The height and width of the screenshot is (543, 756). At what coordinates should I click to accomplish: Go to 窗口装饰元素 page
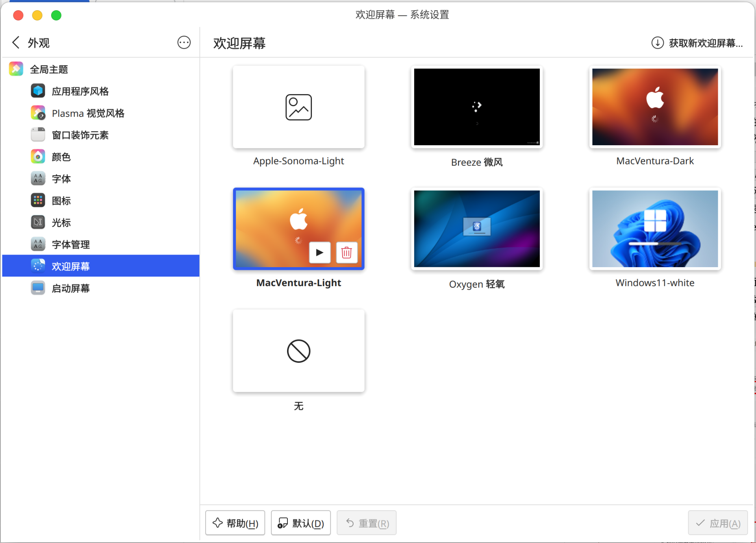click(80, 135)
